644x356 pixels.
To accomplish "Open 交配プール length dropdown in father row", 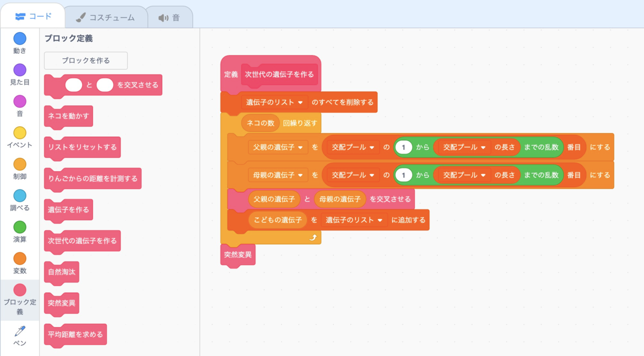I will [x=464, y=147].
